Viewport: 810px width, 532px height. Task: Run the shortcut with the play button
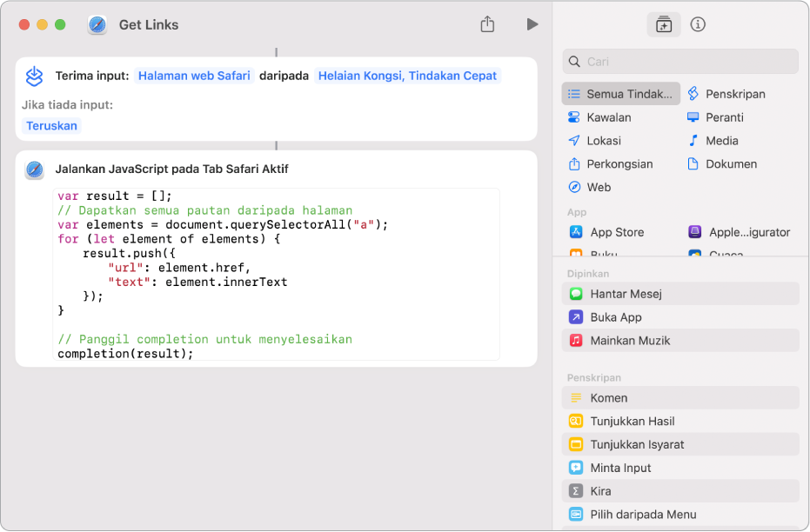(532, 24)
